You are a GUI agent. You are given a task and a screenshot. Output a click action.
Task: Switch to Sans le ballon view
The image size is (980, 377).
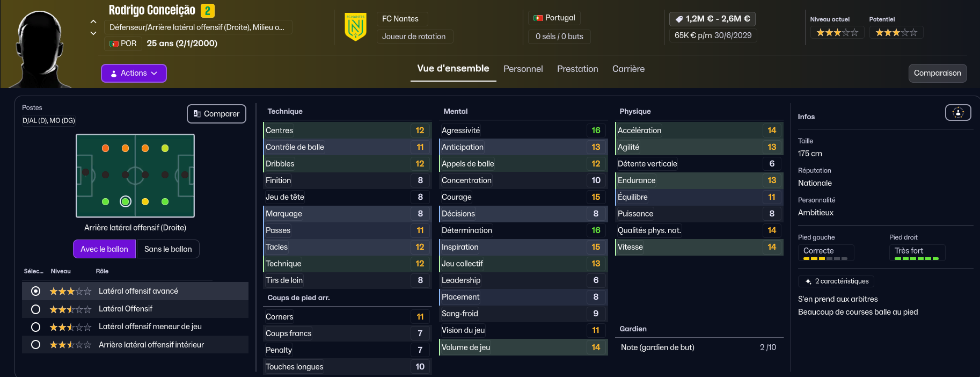pyautogui.click(x=168, y=249)
